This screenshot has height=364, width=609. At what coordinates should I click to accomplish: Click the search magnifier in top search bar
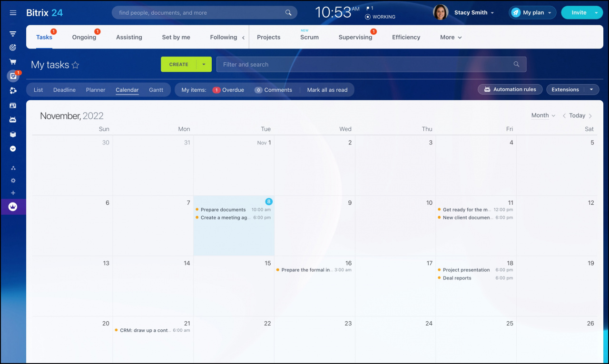coord(288,13)
